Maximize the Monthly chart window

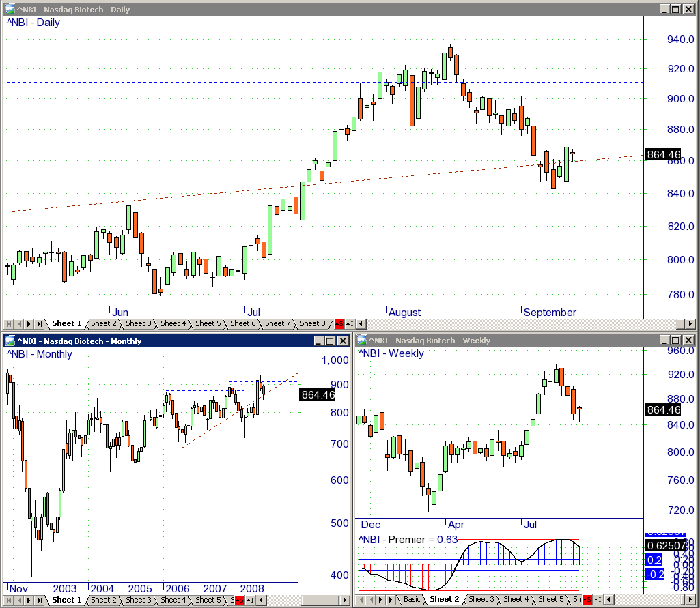click(331, 341)
